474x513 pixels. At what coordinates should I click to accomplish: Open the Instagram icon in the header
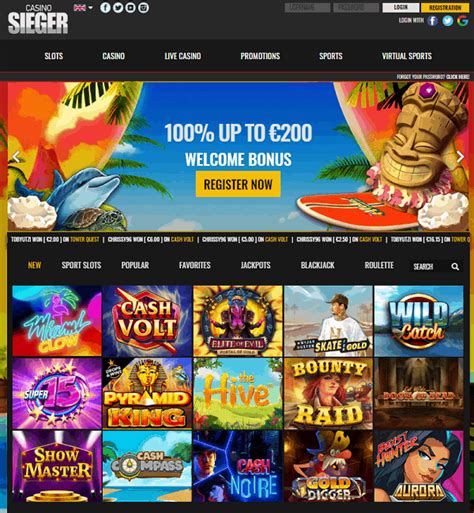[144, 7]
